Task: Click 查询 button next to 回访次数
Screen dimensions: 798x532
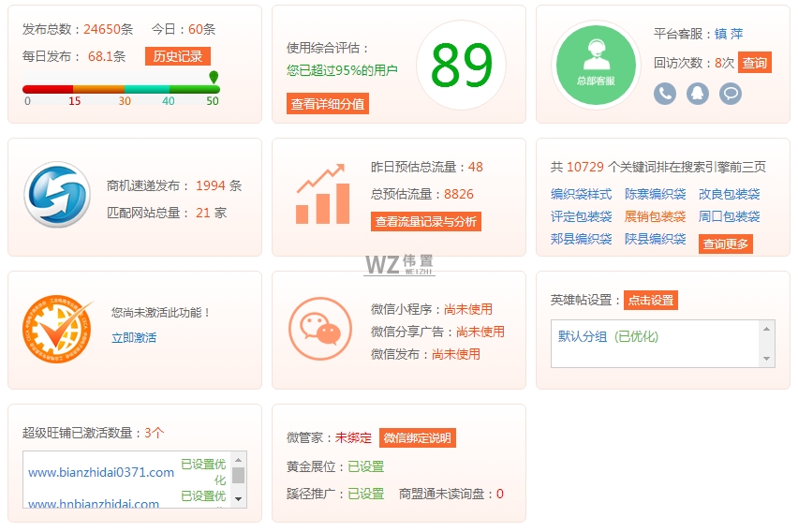Action: click(x=755, y=63)
